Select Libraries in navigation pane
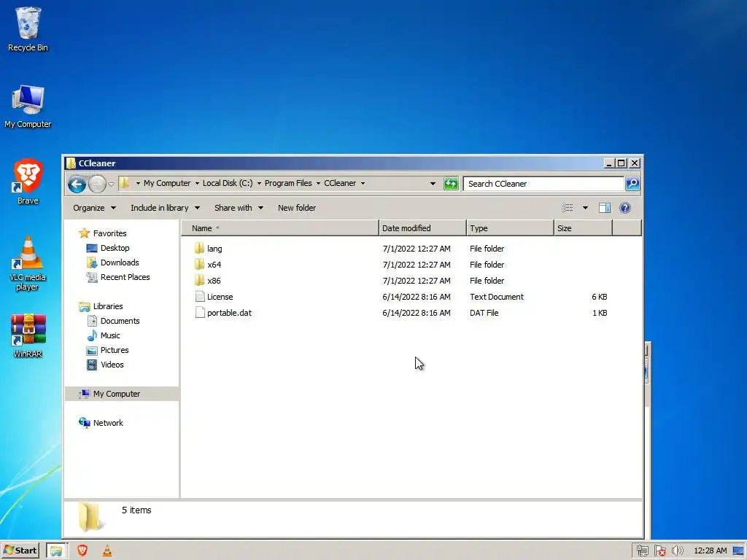 pyautogui.click(x=108, y=306)
